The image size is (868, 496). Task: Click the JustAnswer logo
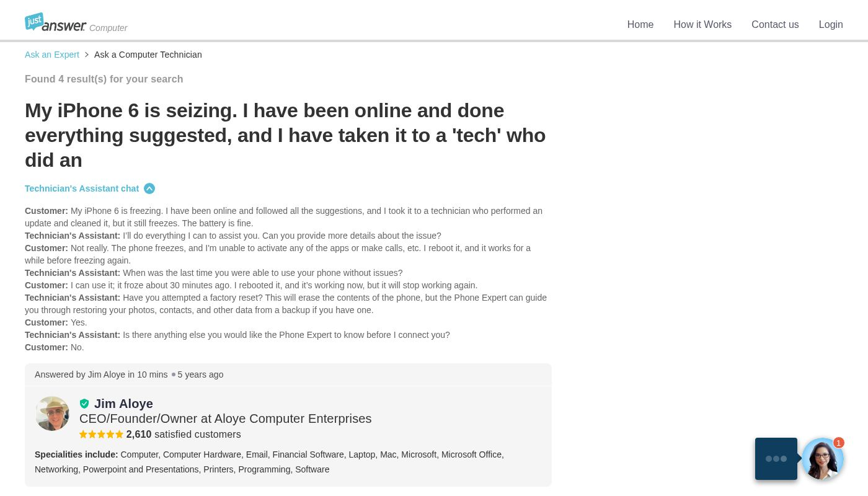(55, 22)
